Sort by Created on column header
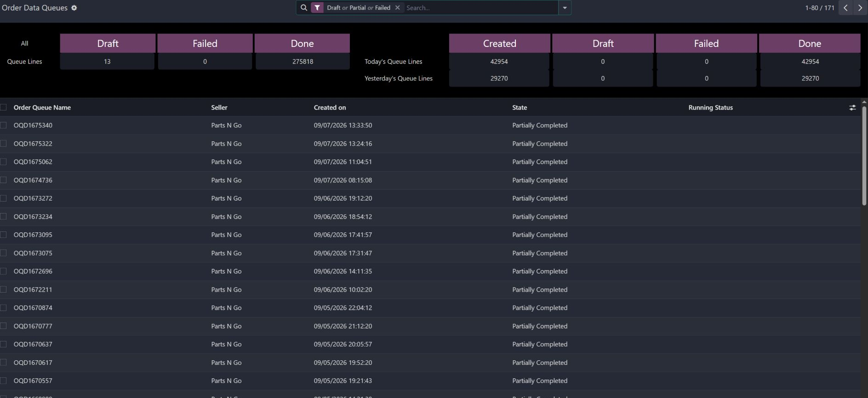Image resolution: width=868 pixels, height=398 pixels. point(330,108)
